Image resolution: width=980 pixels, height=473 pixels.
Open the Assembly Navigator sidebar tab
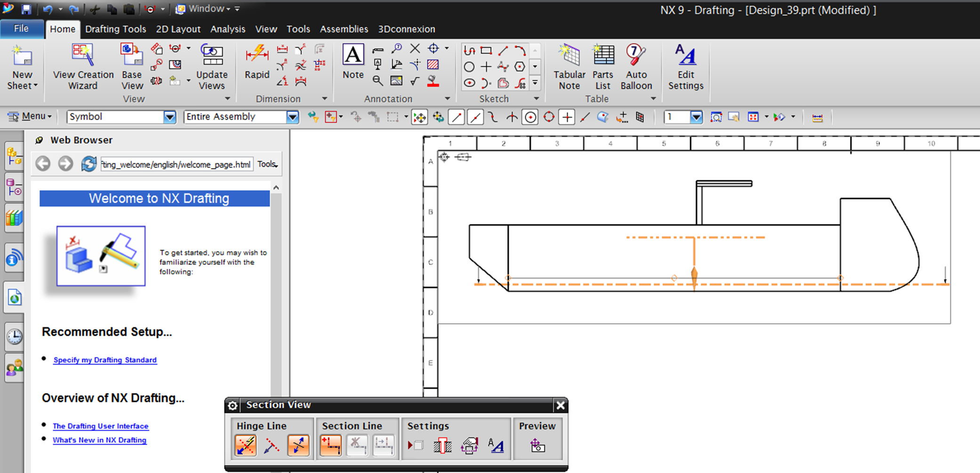tap(14, 157)
